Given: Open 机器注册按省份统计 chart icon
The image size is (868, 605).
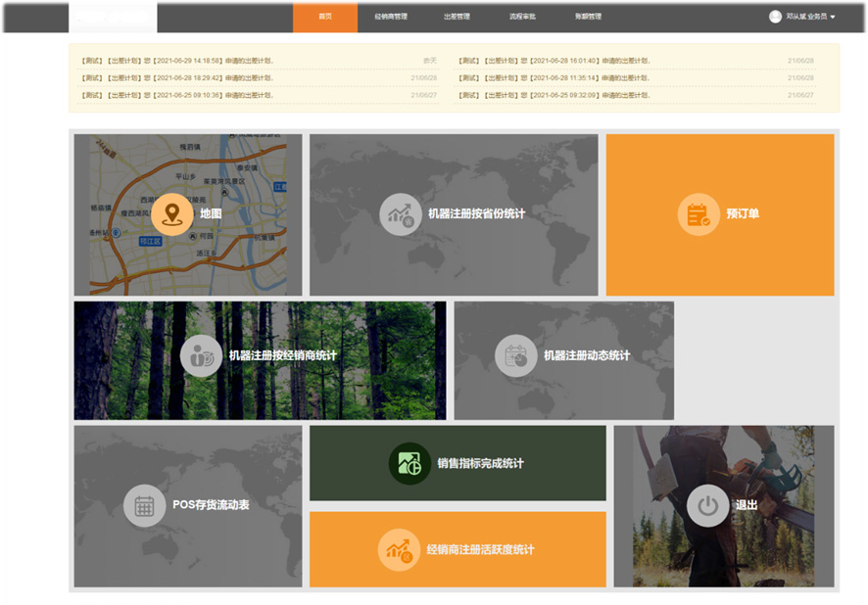Looking at the screenshot, I should 401,213.
